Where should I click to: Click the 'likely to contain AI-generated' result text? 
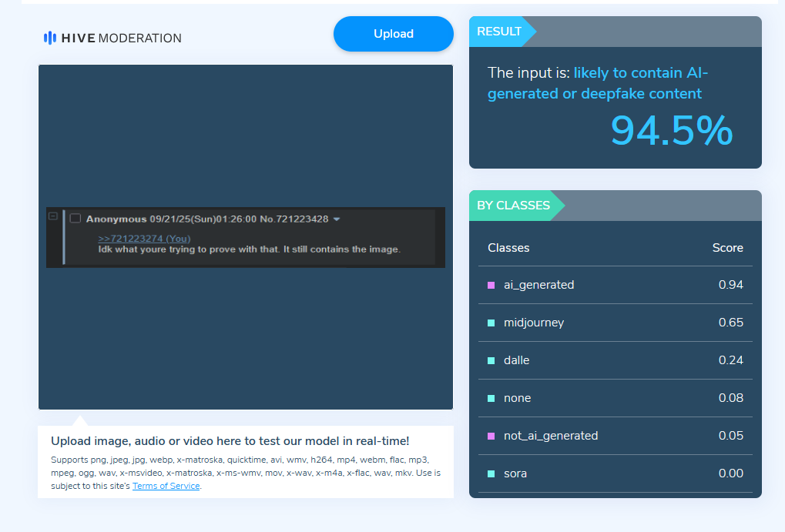598,83
